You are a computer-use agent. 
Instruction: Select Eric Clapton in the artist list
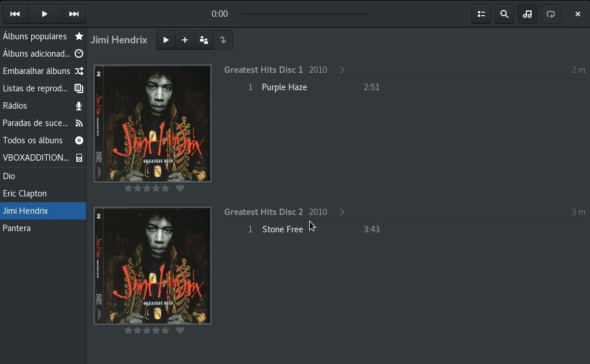tap(25, 194)
